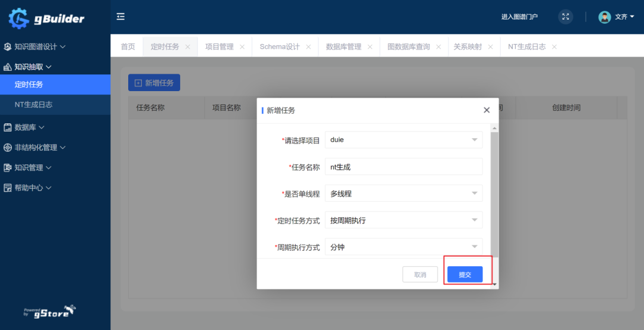Switch to the Schema设计 tab
Screen dimensions: 644x330
[x=280, y=47]
